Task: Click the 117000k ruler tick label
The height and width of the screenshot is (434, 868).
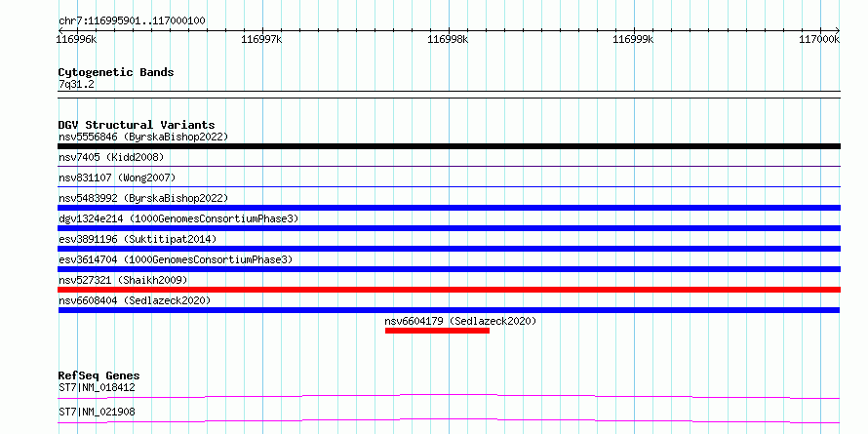Action: [819, 39]
